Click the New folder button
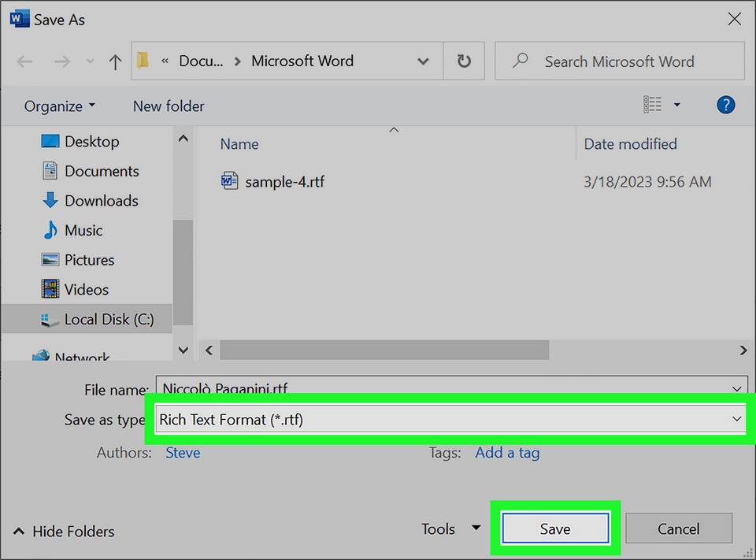The width and height of the screenshot is (756, 560). [x=169, y=106]
